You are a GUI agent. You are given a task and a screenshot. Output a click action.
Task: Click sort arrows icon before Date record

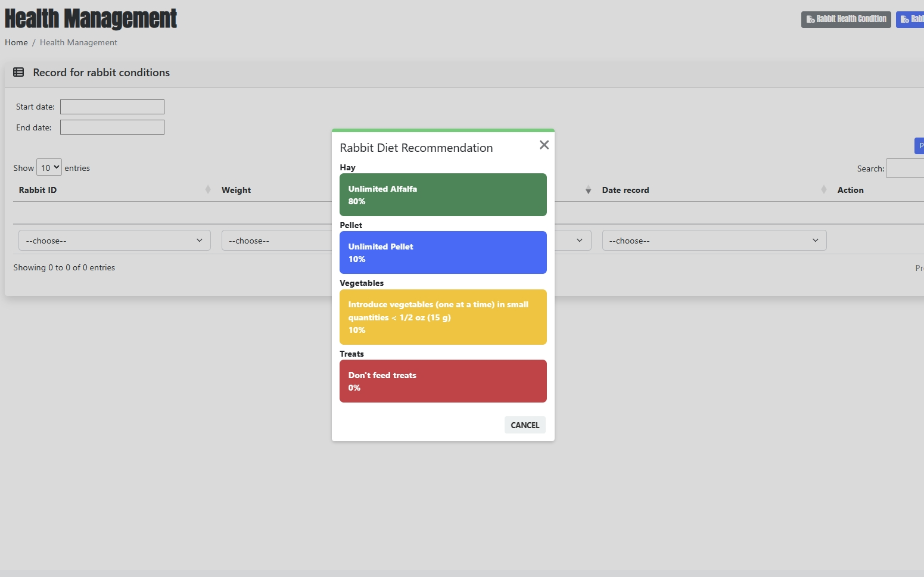click(588, 191)
